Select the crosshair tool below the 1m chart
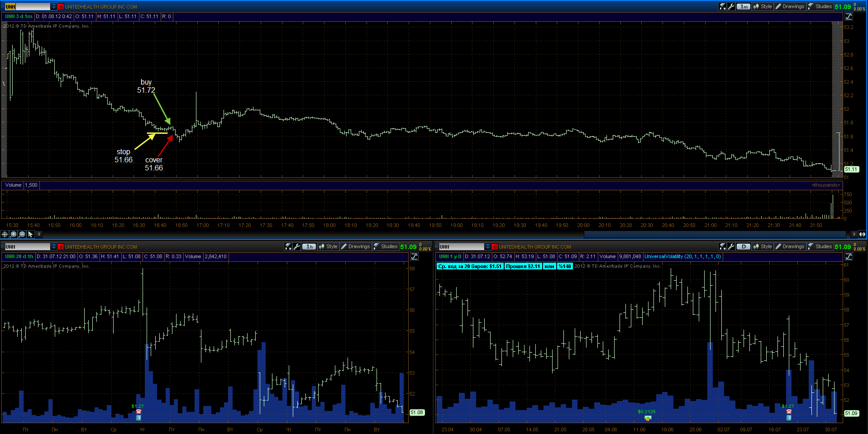 click(5, 234)
